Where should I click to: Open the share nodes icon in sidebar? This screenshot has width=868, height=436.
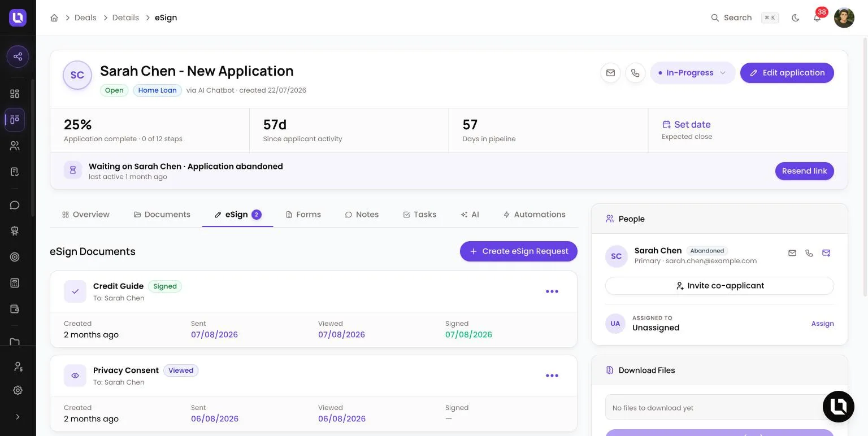coord(18,56)
